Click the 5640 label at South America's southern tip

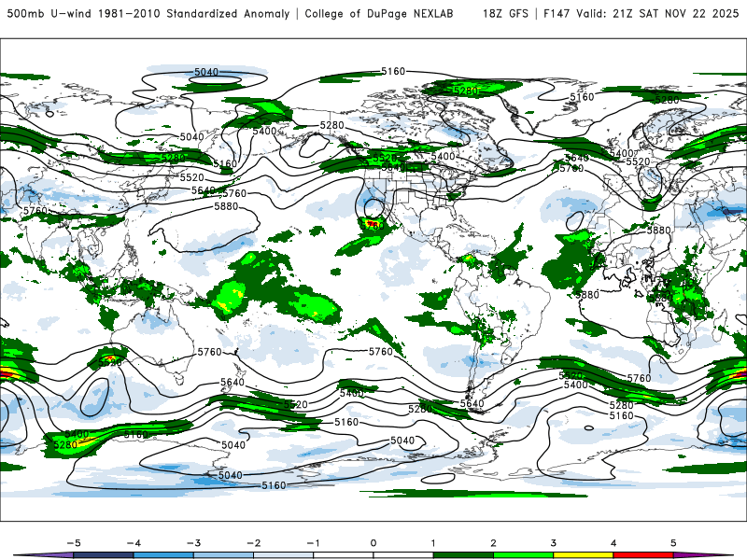[472, 404]
